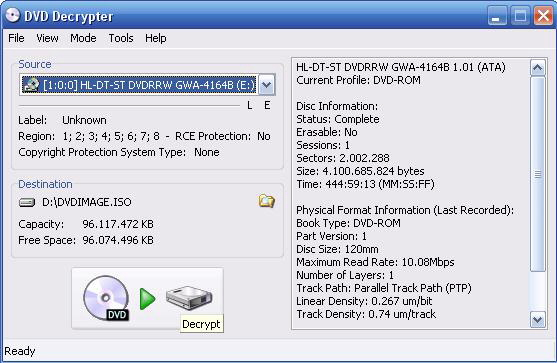Maximize the DVD Decrypter window

[x=520, y=16]
